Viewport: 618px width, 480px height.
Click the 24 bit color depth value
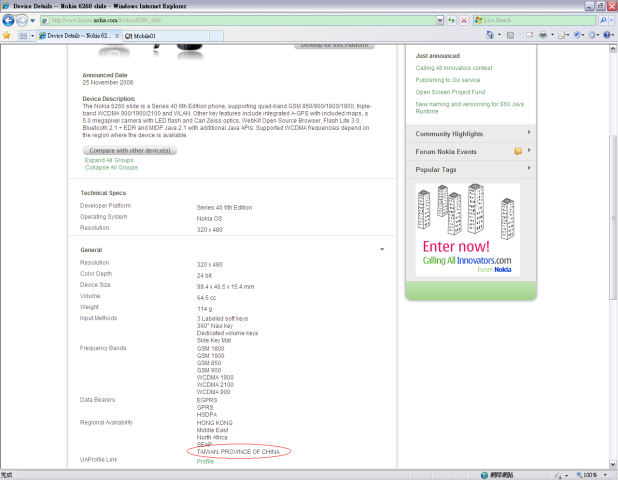point(204,275)
